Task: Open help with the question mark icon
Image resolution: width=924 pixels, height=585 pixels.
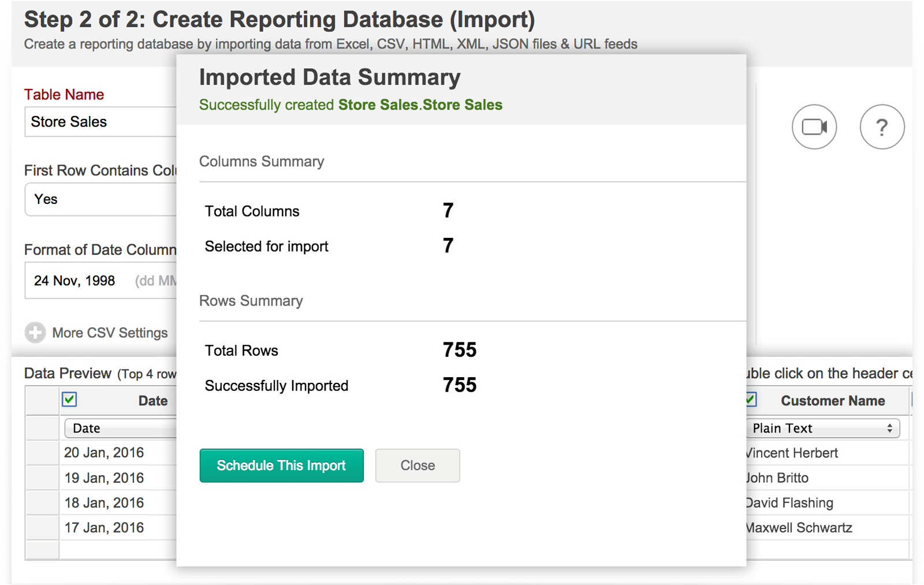Action: 881,127
